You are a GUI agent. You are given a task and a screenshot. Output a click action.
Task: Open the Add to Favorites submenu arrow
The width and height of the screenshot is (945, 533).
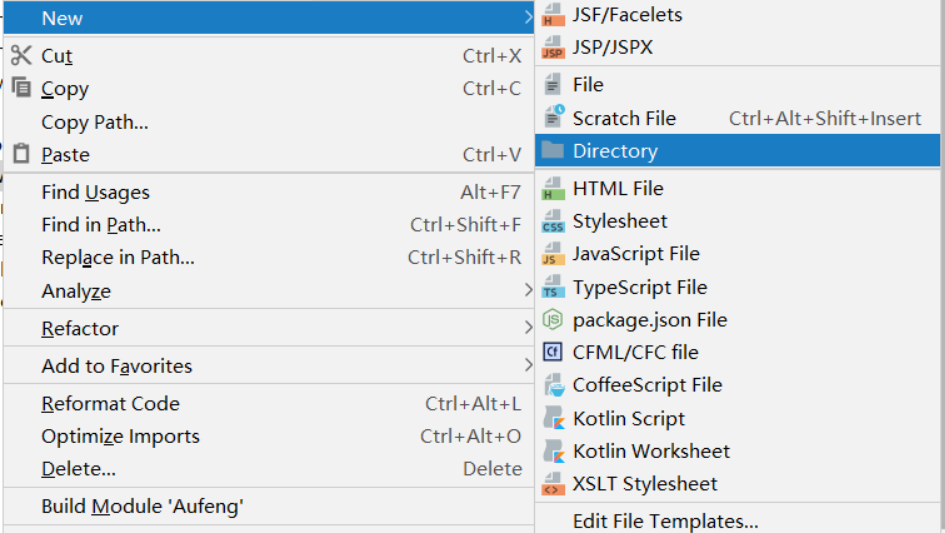[528, 365]
